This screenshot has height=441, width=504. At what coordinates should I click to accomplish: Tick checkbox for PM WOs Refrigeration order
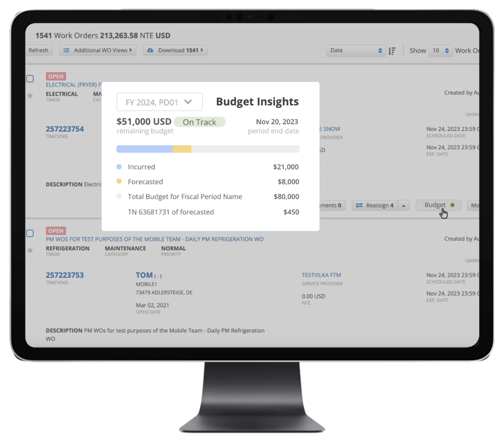(30, 233)
